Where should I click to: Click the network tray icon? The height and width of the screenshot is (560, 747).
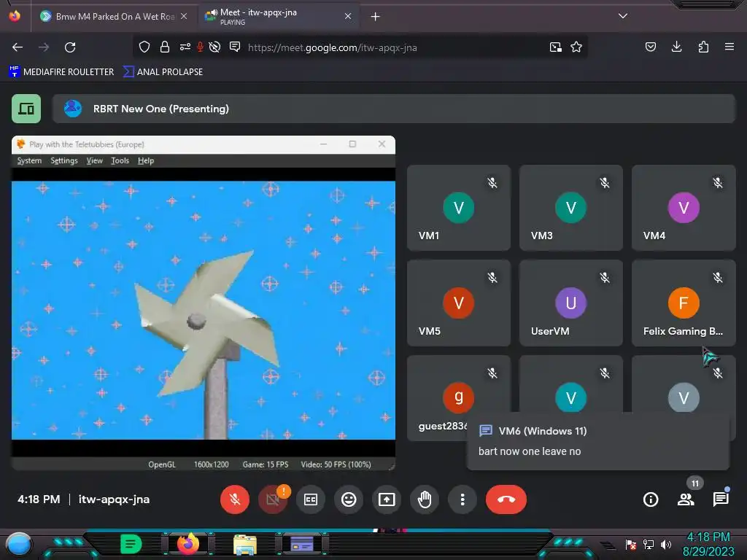(649, 544)
